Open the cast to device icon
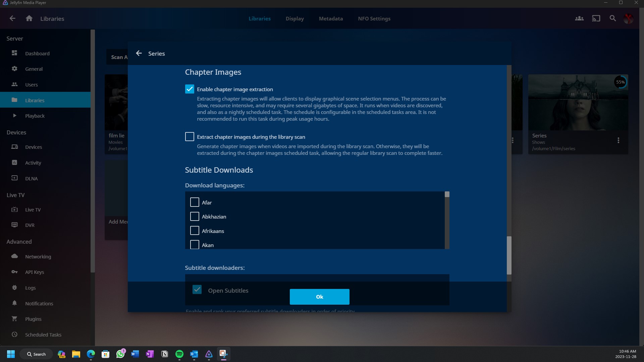The width and height of the screenshot is (644, 362). (596, 18)
